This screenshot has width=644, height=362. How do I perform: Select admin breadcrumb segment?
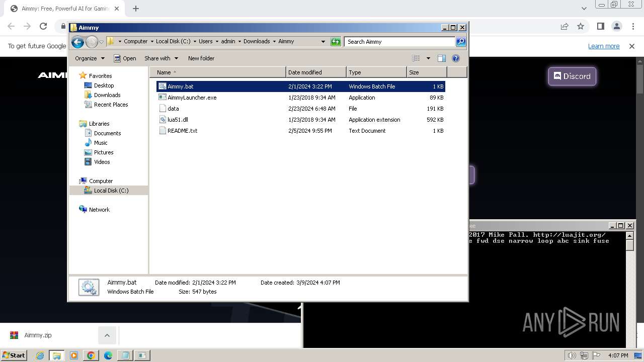click(x=228, y=42)
